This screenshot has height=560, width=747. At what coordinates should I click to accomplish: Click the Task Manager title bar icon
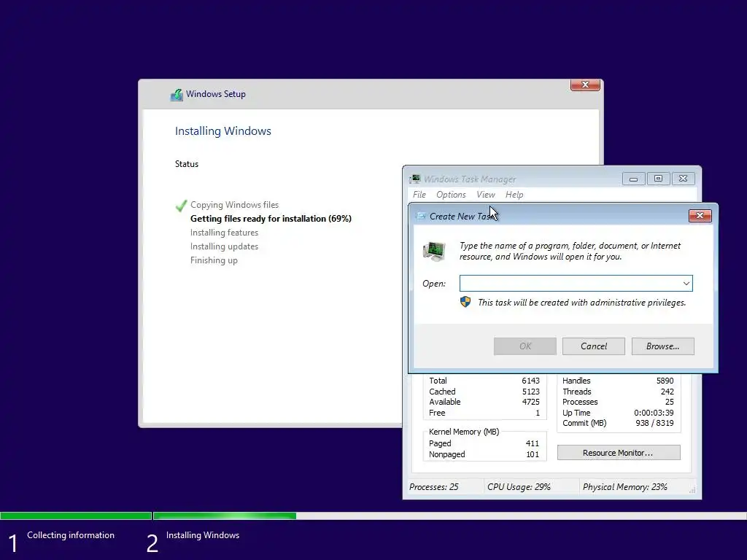point(415,179)
